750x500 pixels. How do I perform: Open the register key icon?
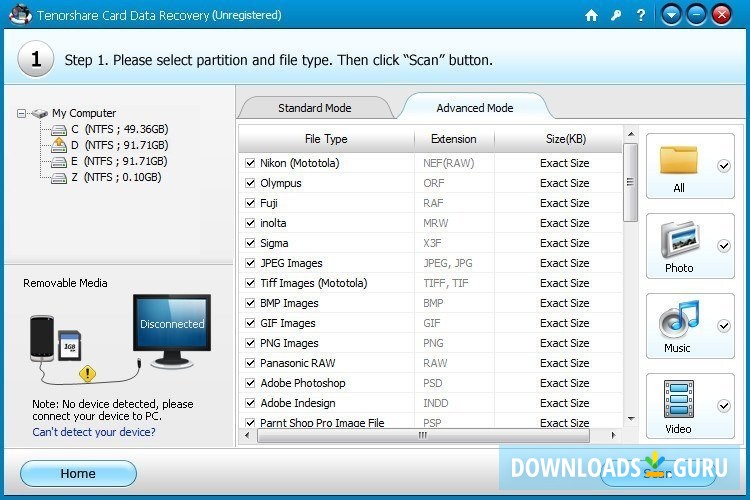[616, 15]
